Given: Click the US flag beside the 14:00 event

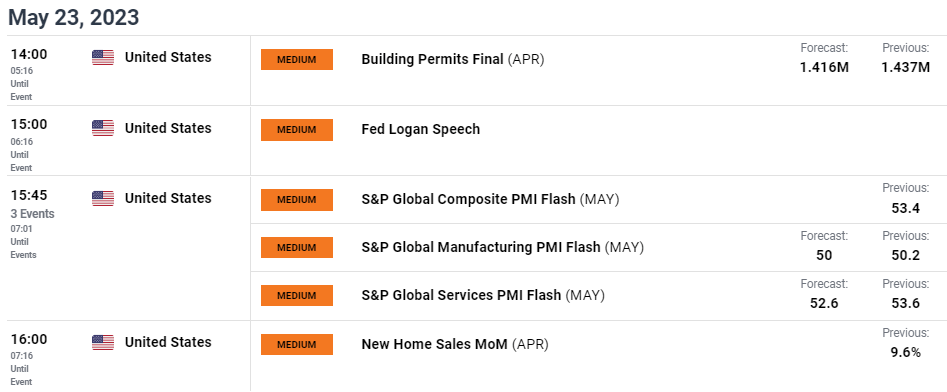Looking at the screenshot, I should 103,58.
